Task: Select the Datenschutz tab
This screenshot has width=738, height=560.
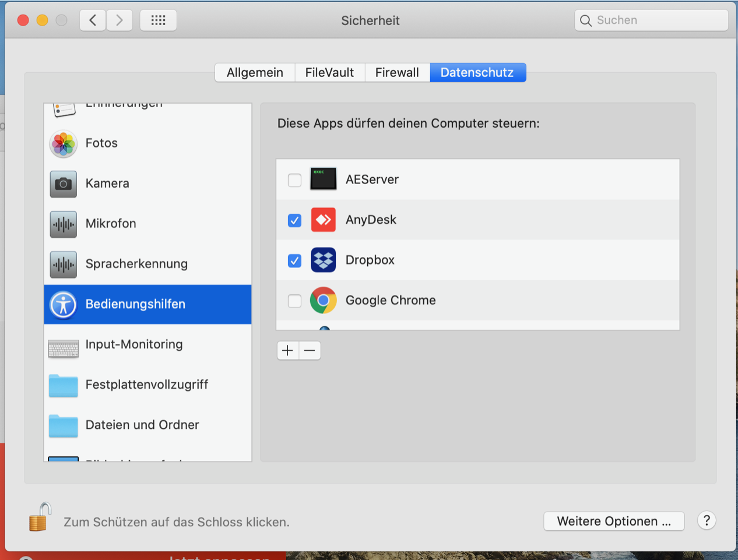Action: 477,72
